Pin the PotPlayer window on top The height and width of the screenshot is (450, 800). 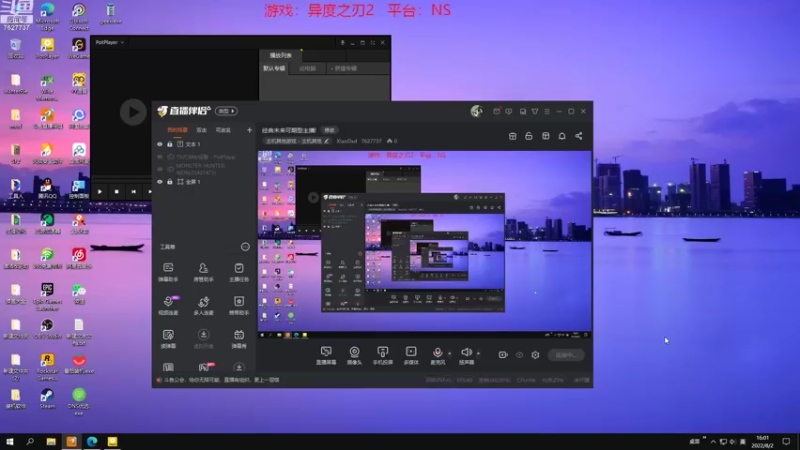pyautogui.click(x=342, y=42)
